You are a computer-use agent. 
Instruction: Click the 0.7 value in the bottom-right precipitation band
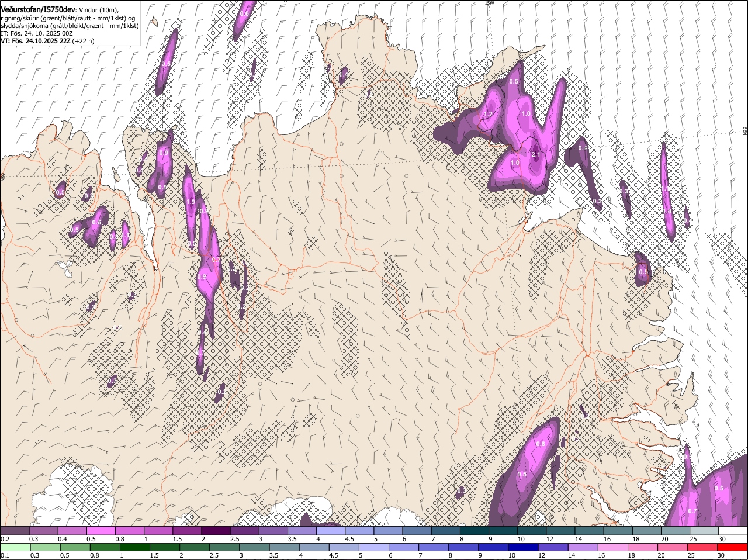coord(692,511)
